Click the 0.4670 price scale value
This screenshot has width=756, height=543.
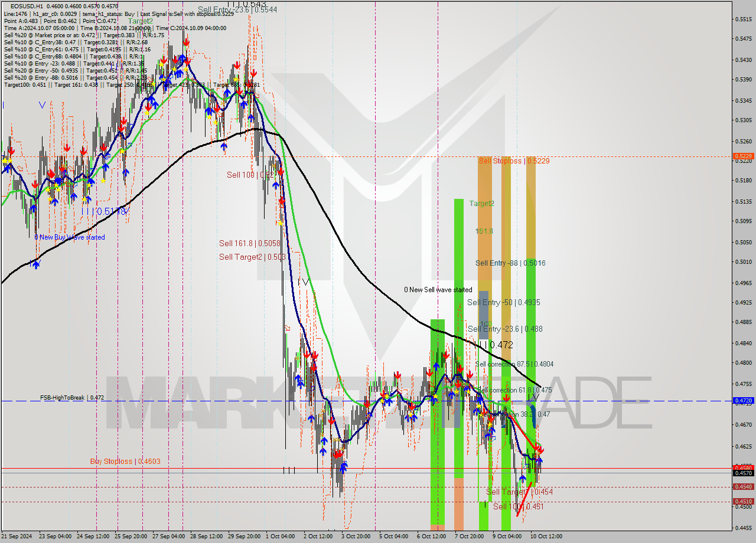pos(744,424)
